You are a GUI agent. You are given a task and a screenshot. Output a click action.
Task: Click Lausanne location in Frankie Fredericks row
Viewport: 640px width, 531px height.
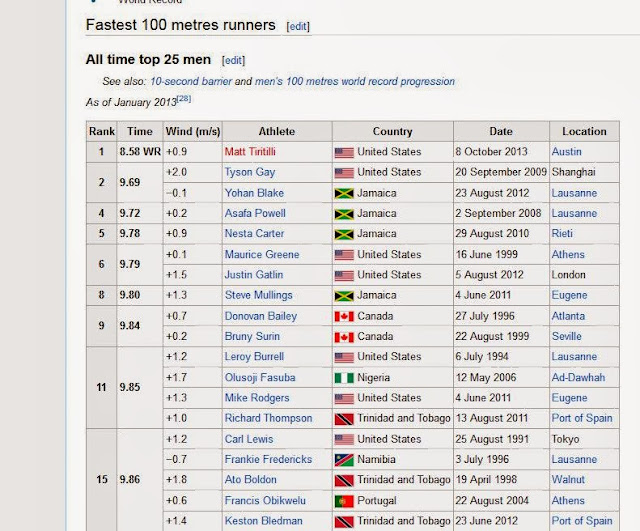[574, 460]
